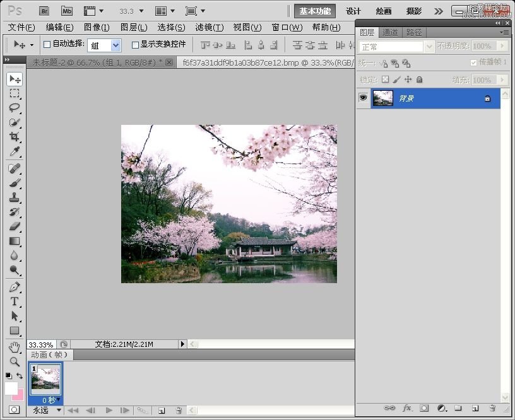This screenshot has width=515, height=420.
Task: Create new adjustment layer icon
Action: 442,408
